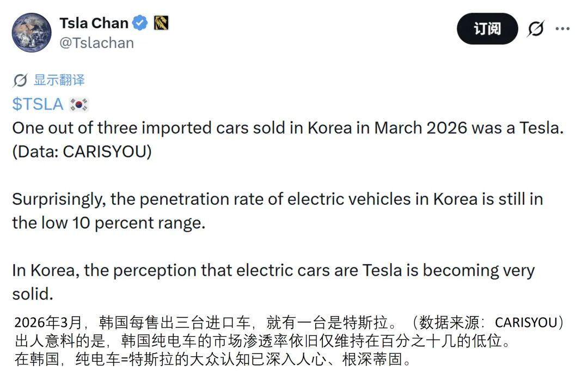Click the "(Data: CARISYOU)" text
588x377 pixels.
(x=82, y=151)
